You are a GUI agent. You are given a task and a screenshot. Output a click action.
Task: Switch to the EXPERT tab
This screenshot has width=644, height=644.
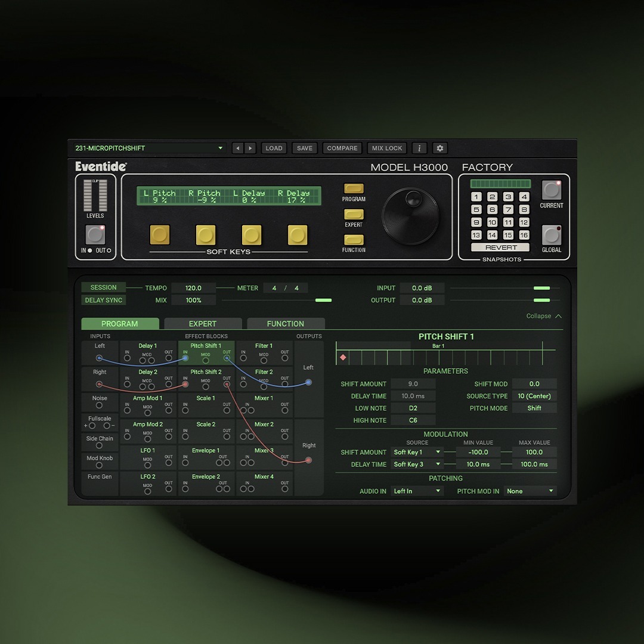203,323
